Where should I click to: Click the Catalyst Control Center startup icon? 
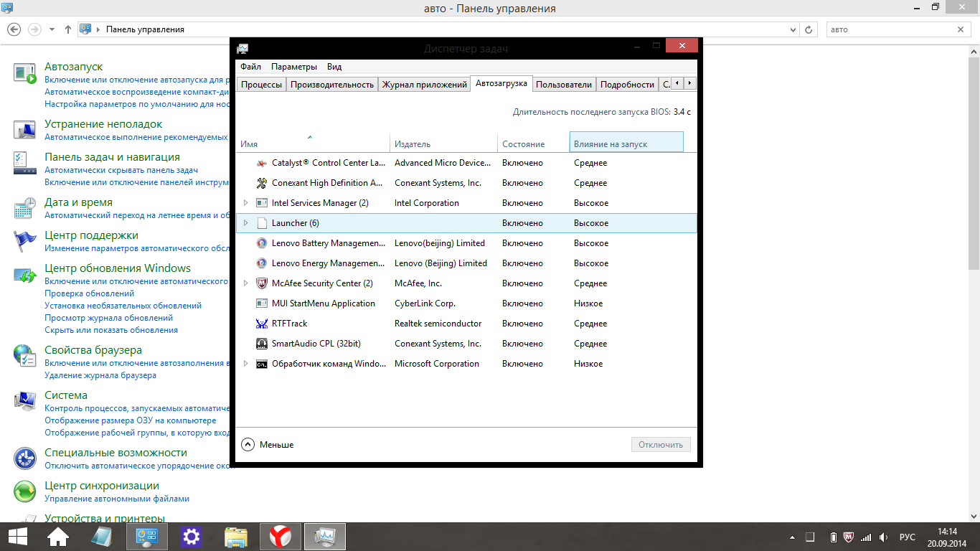tap(262, 163)
